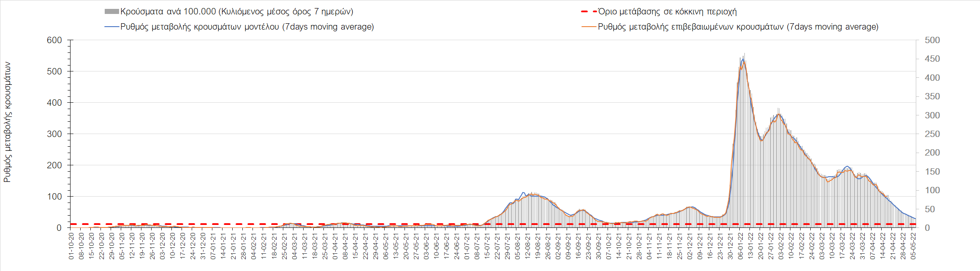This screenshot has width=980, height=271.
Task: Click the 05-05-22 date on x-axis
Action: coord(913,246)
